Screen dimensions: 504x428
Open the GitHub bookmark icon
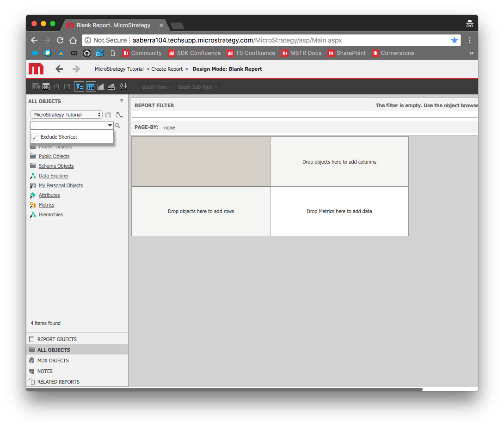87,53
